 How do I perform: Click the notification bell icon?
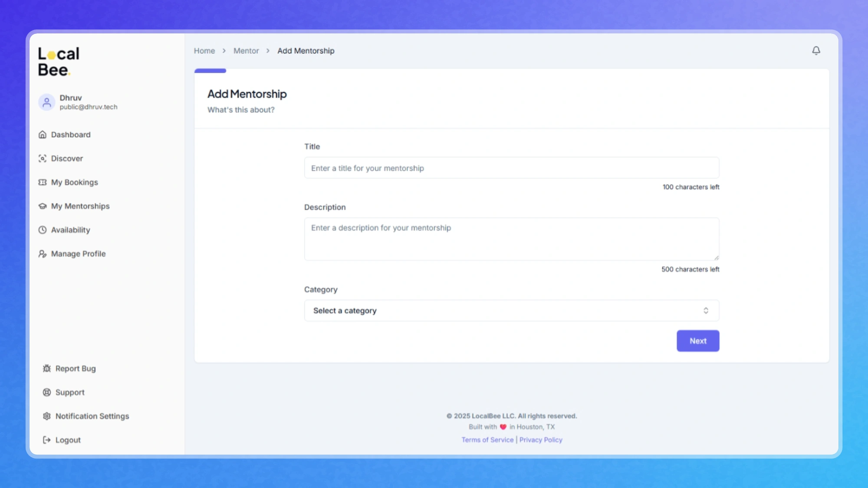click(x=816, y=51)
